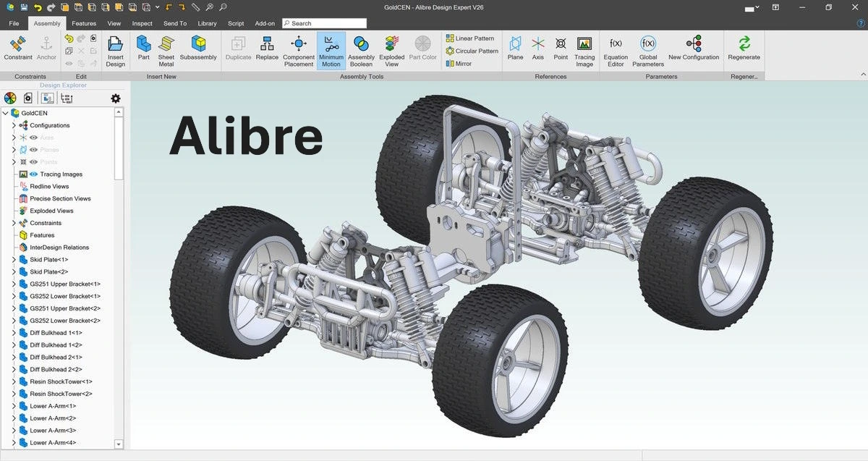Screen dimensions: 868x461
Task: Create a new Part
Action: tap(144, 49)
